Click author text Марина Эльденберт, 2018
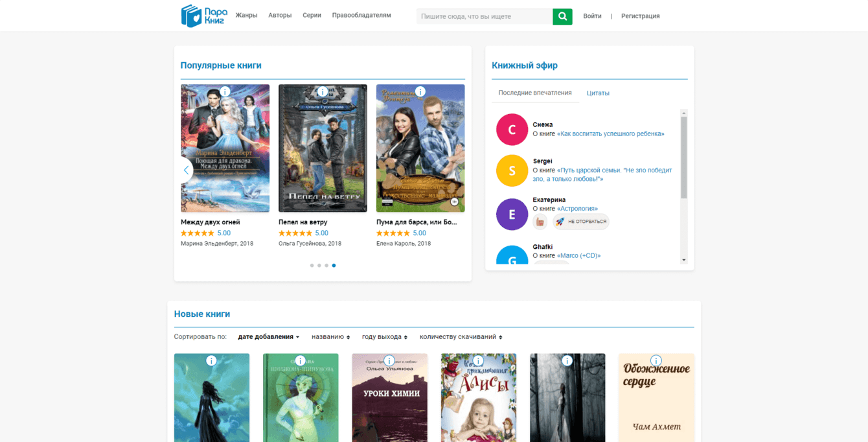This screenshot has width=868, height=442. coord(217,244)
